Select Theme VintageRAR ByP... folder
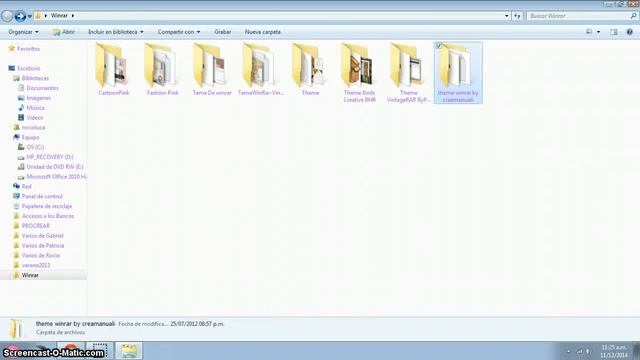Screen dimensions: 640x360 coord(409,73)
